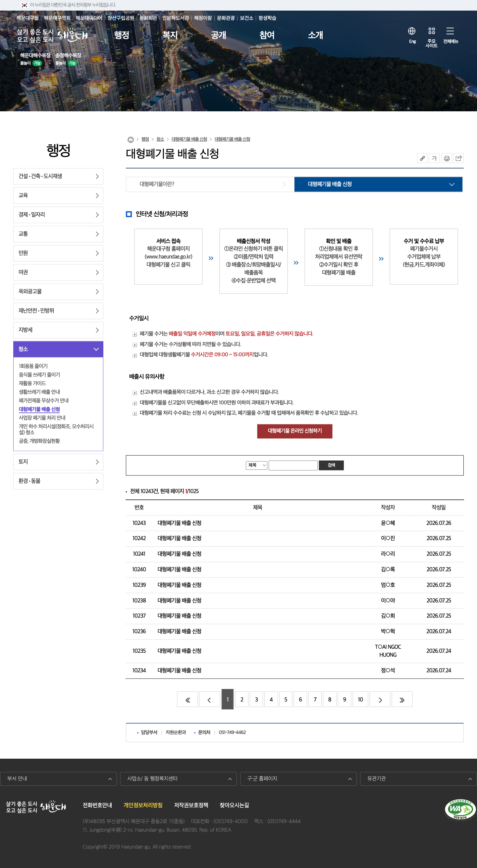The image size is (477, 868).
Task: Open 저작권보호정책 footer link
Action: pyautogui.click(x=191, y=805)
